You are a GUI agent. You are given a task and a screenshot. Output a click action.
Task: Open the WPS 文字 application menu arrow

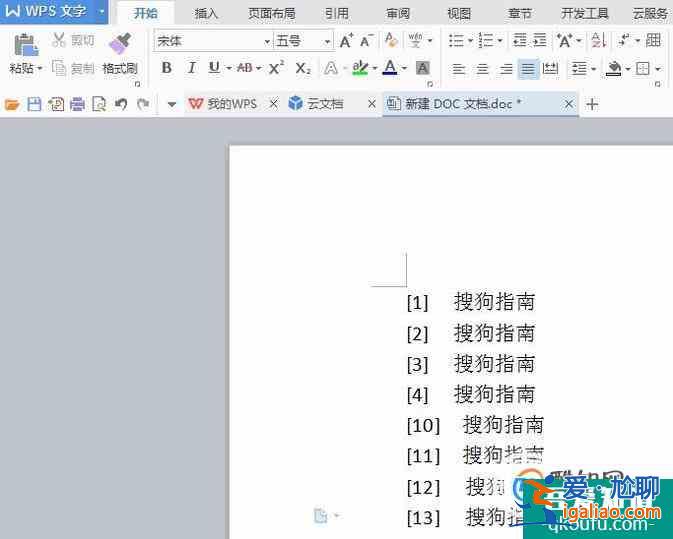(x=102, y=11)
